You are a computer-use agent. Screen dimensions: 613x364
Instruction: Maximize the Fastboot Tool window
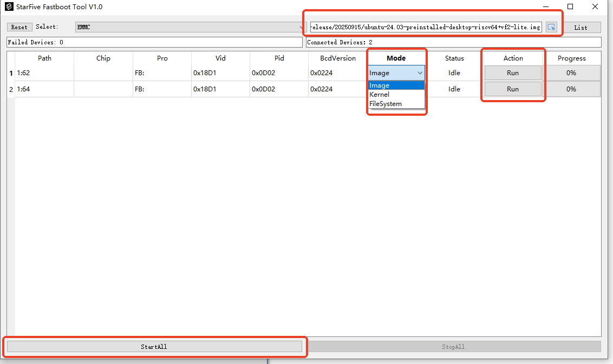pos(570,7)
